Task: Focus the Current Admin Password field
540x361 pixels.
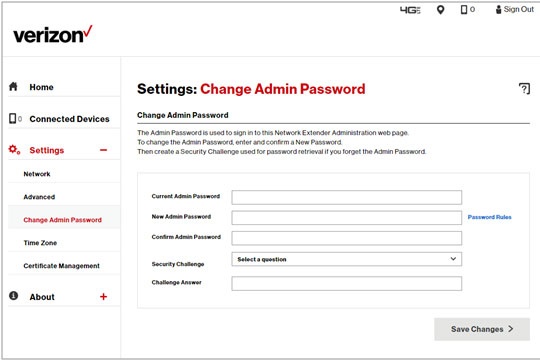Action: tap(346, 197)
